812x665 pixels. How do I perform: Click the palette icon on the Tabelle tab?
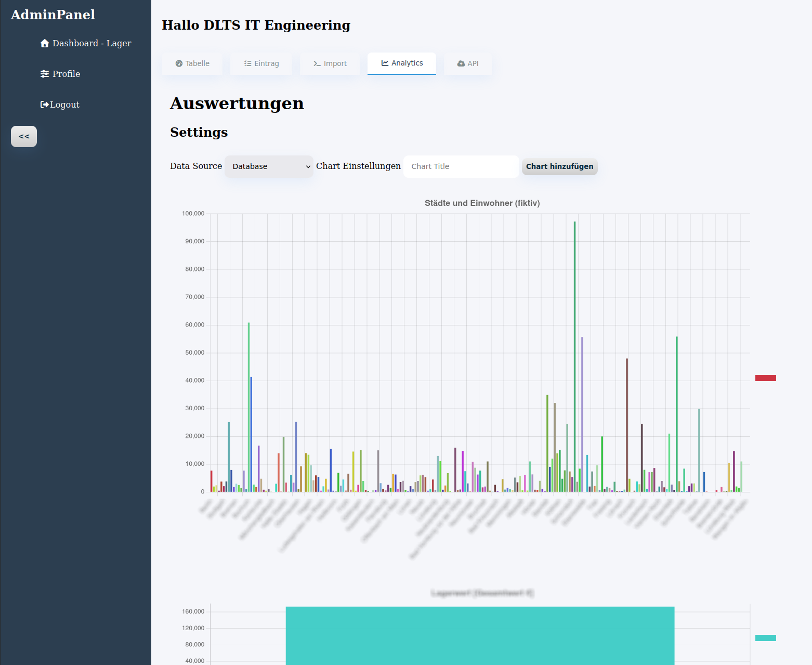179,63
